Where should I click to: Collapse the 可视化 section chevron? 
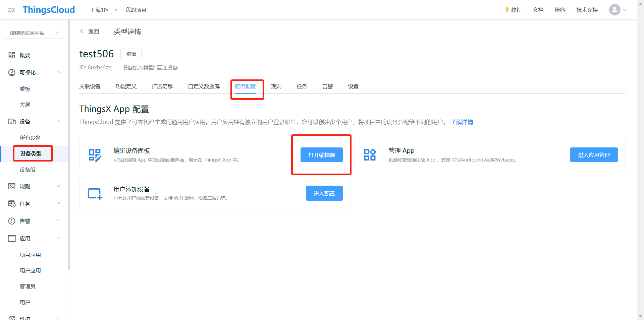pyautogui.click(x=58, y=72)
